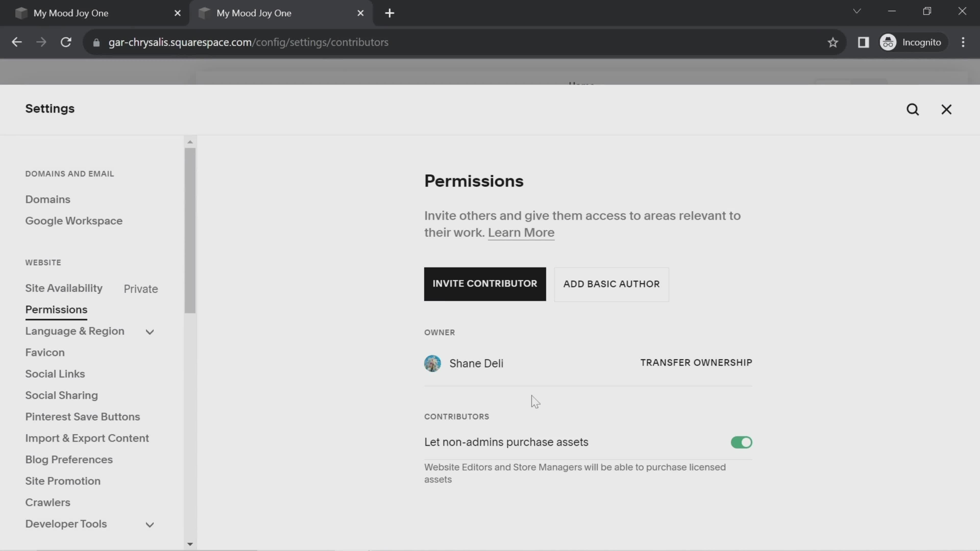Open Developer Tools settings
Screen dimensions: 980x551
click(66, 524)
